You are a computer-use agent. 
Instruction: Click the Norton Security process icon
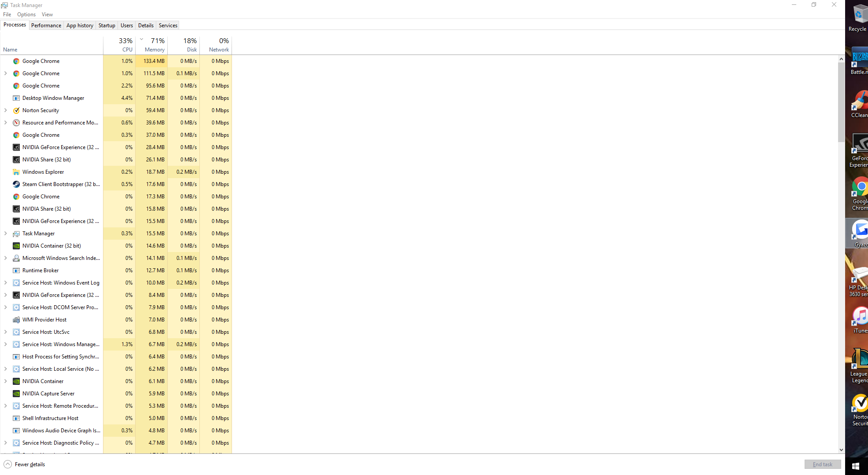coord(16,110)
